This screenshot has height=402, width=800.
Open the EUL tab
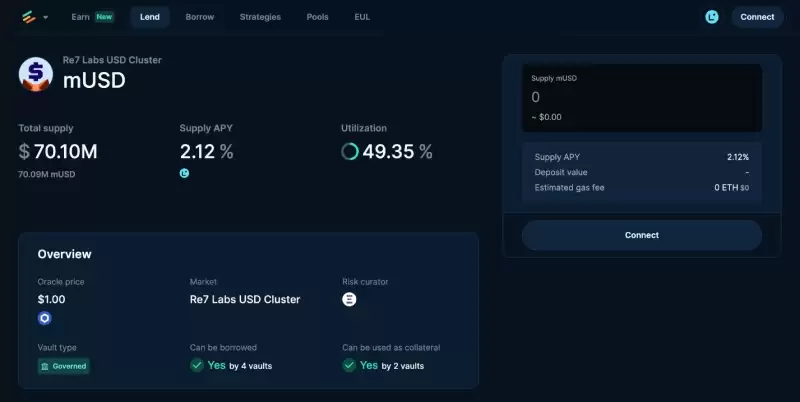pyautogui.click(x=362, y=17)
